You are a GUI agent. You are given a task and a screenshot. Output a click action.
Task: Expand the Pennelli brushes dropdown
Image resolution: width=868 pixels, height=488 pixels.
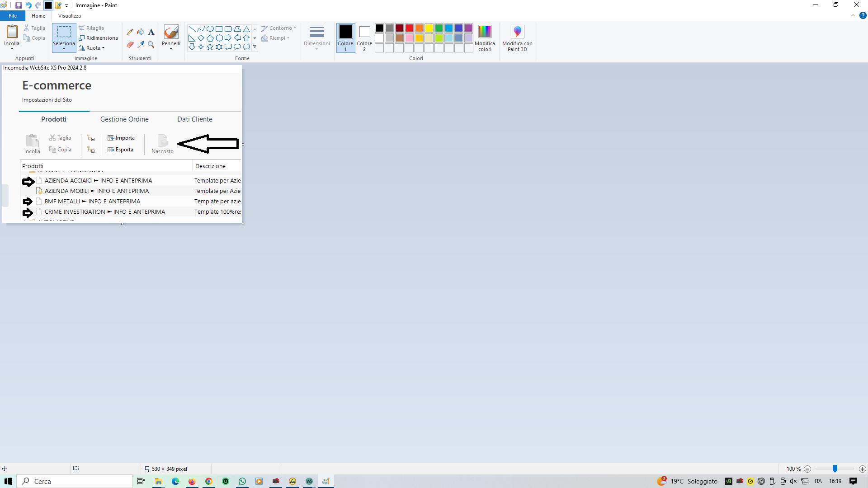171,49
